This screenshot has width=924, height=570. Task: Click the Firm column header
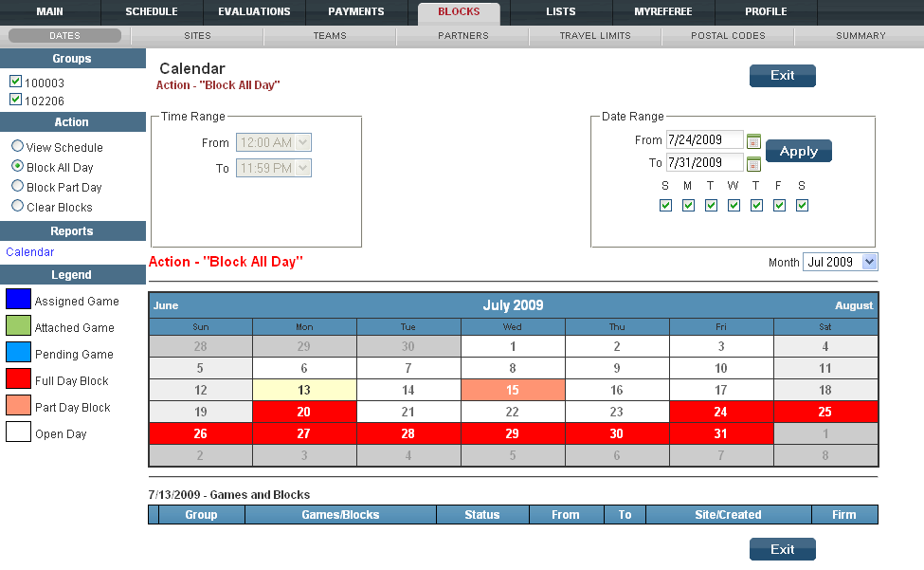[843, 515]
